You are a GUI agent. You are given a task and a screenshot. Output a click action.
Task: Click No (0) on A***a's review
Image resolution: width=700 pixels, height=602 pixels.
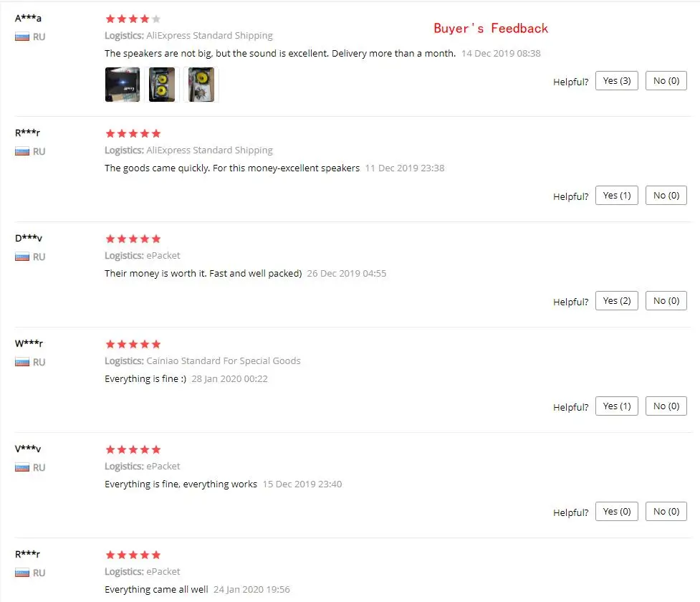pos(666,81)
